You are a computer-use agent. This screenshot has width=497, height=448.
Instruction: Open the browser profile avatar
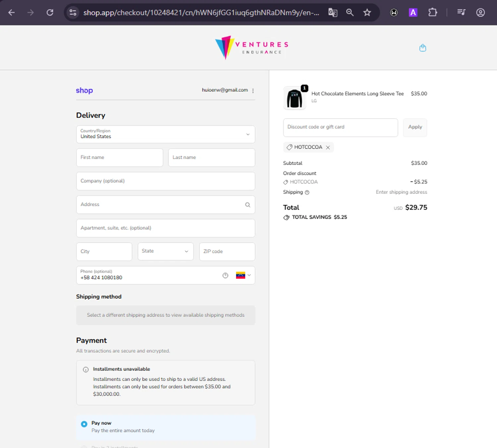pyautogui.click(x=480, y=13)
